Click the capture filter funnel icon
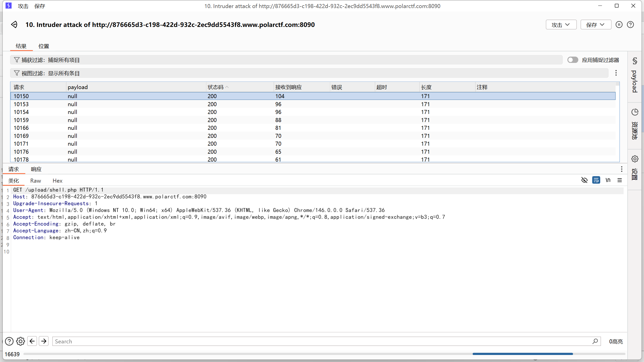The width and height of the screenshot is (644, 362). (17, 60)
